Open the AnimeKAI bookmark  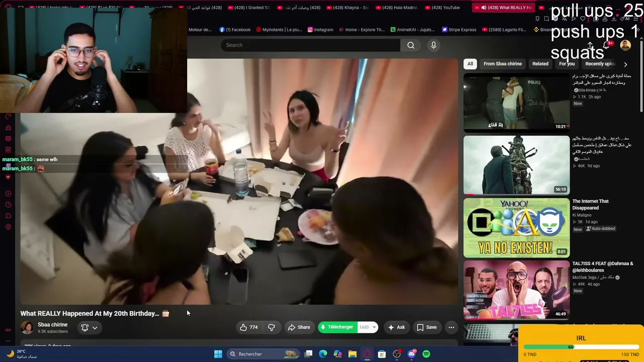[x=413, y=30]
